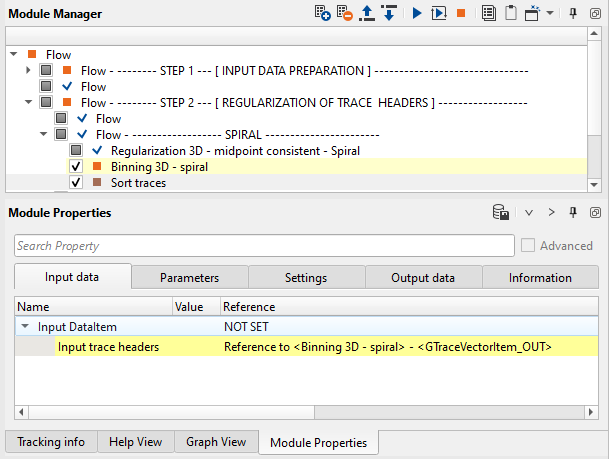Click the Module Manager scrollbar down arrow
The width and height of the screenshot is (609, 459).
coord(594,184)
